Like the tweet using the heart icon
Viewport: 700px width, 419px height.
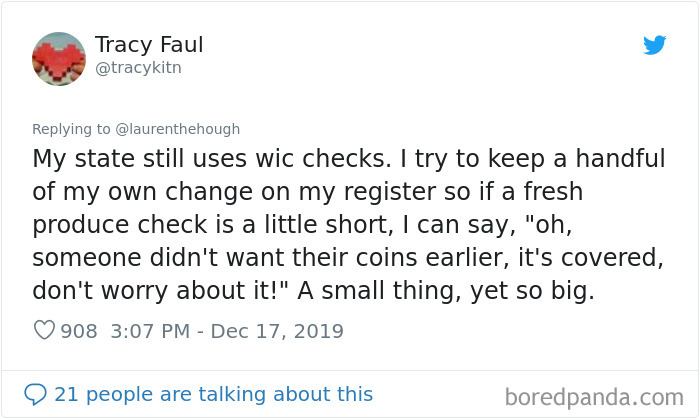coord(44,331)
